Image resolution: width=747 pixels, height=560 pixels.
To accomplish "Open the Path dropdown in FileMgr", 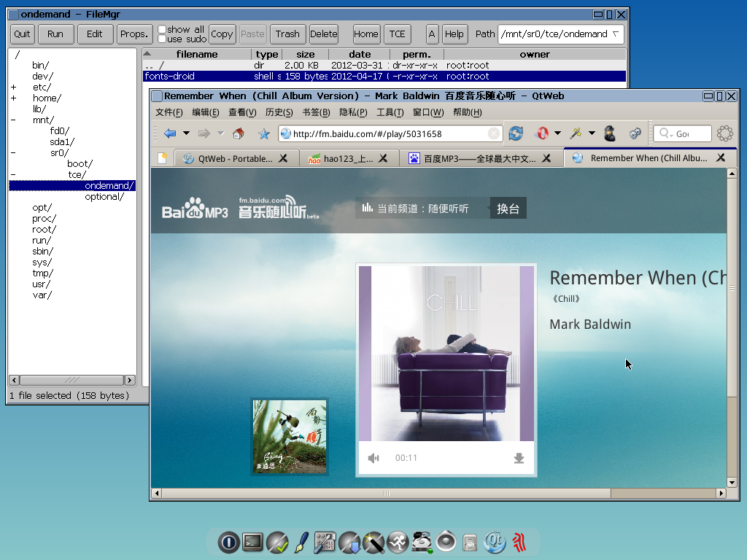I will coord(616,34).
